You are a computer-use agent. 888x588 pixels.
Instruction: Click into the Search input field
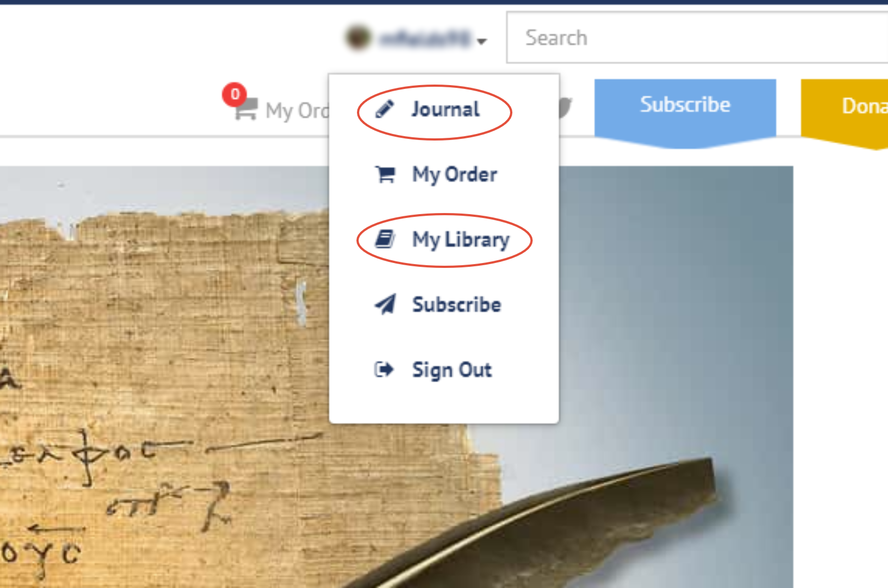coord(697,37)
